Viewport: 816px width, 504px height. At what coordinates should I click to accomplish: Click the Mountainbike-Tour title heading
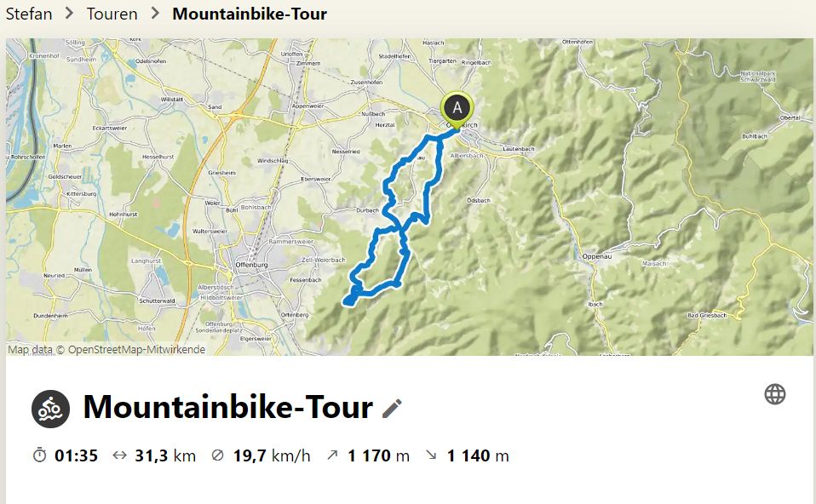(228, 407)
